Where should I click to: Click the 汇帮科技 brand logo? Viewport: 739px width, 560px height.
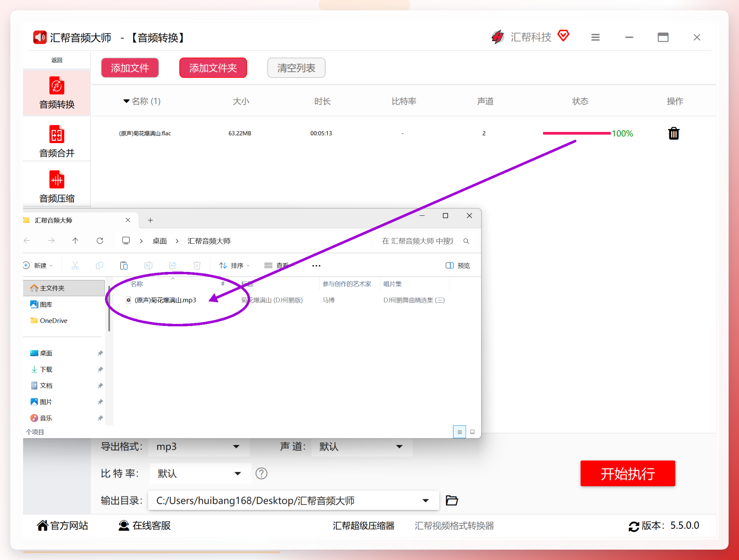[521, 37]
